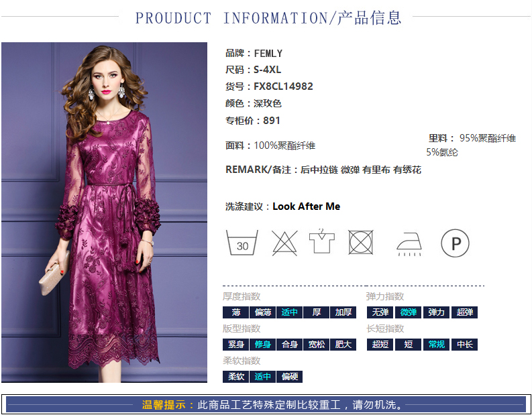Select the 肥大 fit tag
Viewport: 532px width, 419px height.
click(343, 345)
